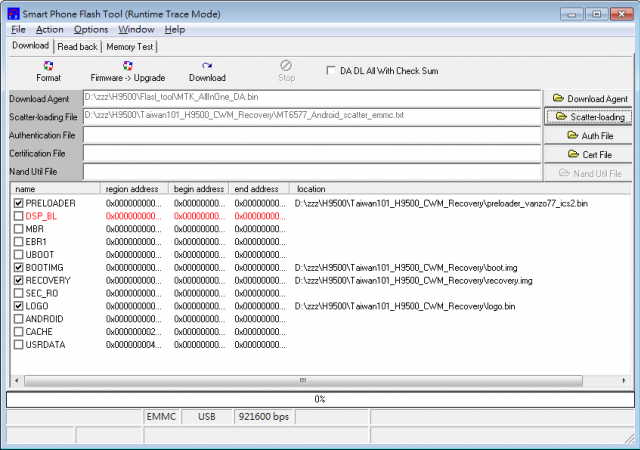
Task: Click the recovery.img location path
Action: click(413, 280)
